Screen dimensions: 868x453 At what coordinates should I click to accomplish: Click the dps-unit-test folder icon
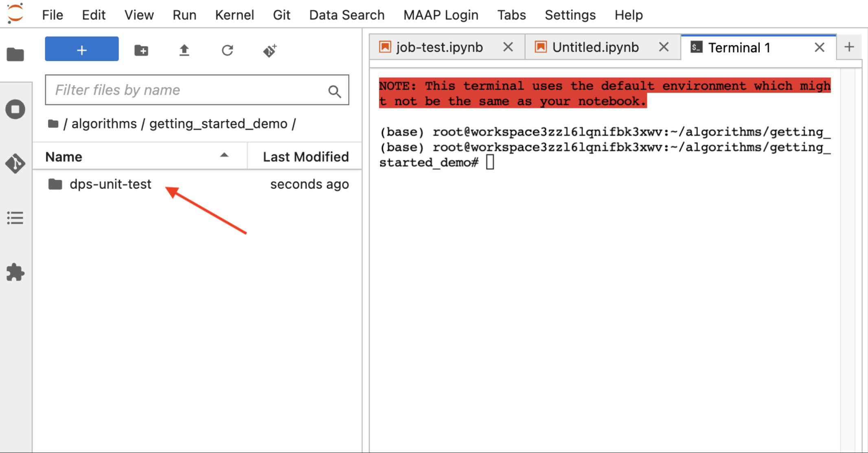click(x=55, y=184)
